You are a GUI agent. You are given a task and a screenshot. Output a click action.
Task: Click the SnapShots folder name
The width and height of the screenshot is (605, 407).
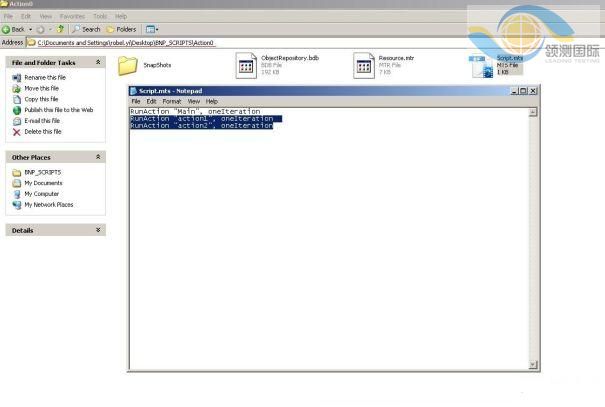[157, 65]
